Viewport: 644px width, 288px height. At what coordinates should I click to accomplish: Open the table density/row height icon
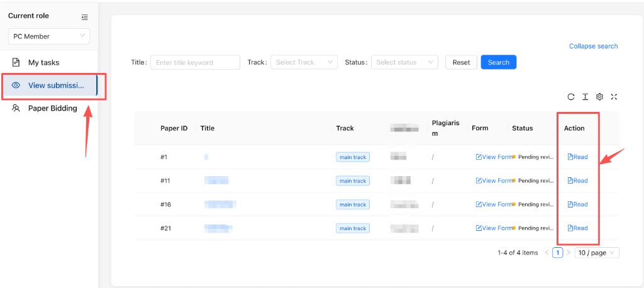586,97
